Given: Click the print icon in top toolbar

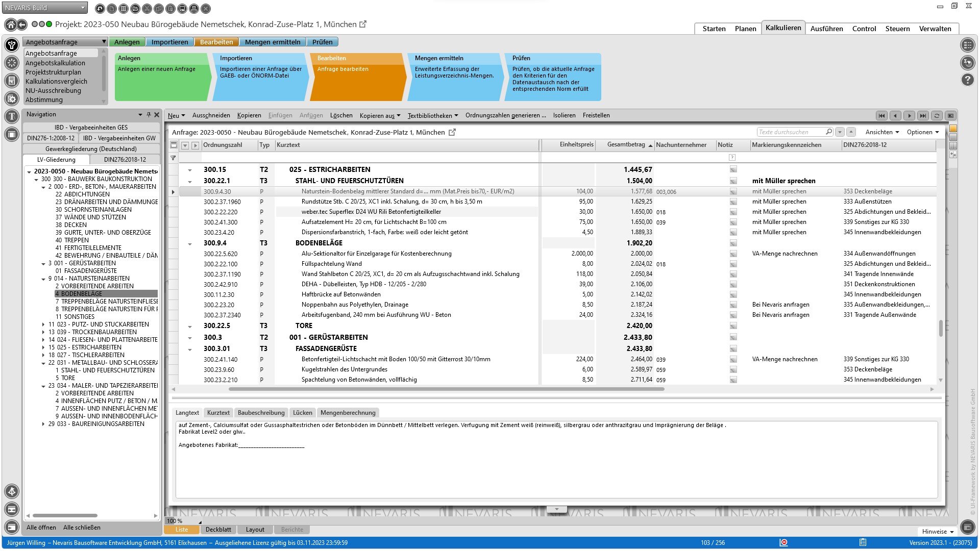Looking at the screenshot, I should point(194,9).
